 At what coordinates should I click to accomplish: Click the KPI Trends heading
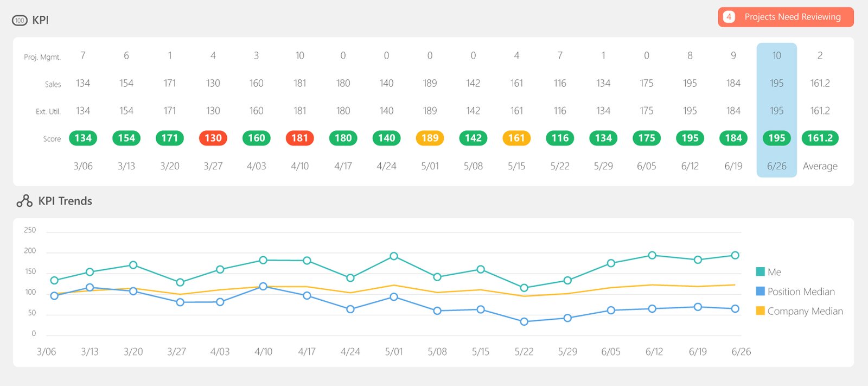65,201
